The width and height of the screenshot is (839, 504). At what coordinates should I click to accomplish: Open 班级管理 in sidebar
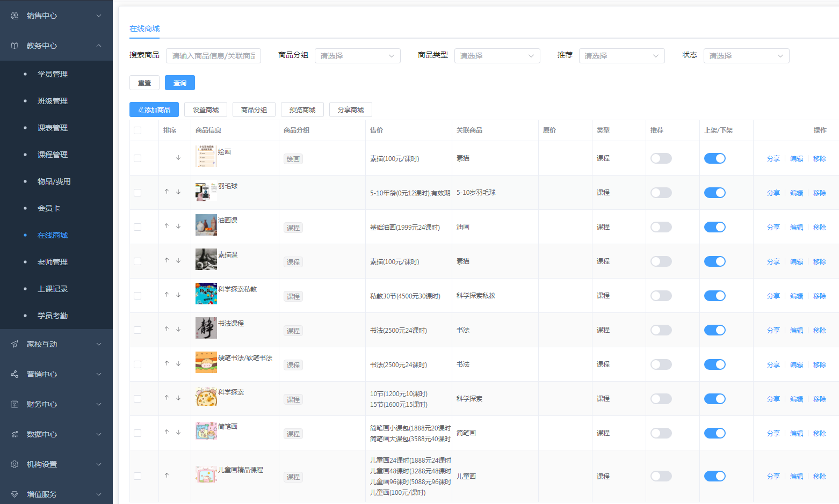53,101
